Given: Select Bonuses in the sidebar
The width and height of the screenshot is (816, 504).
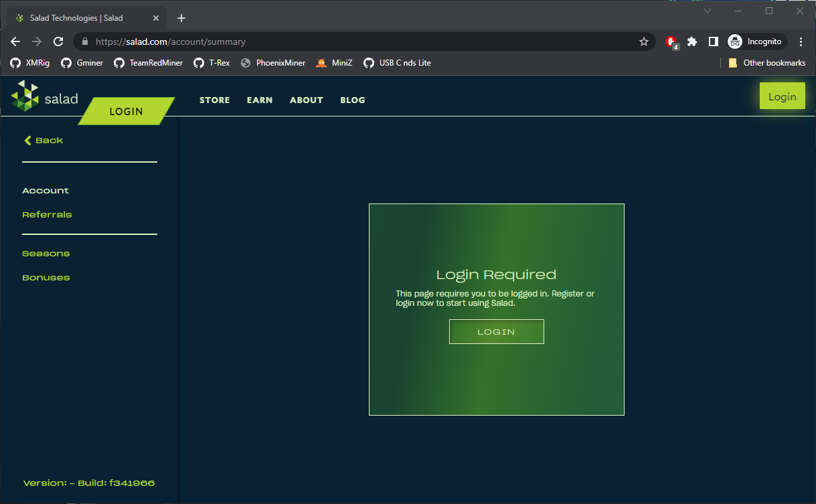Looking at the screenshot, I should 46,278.
